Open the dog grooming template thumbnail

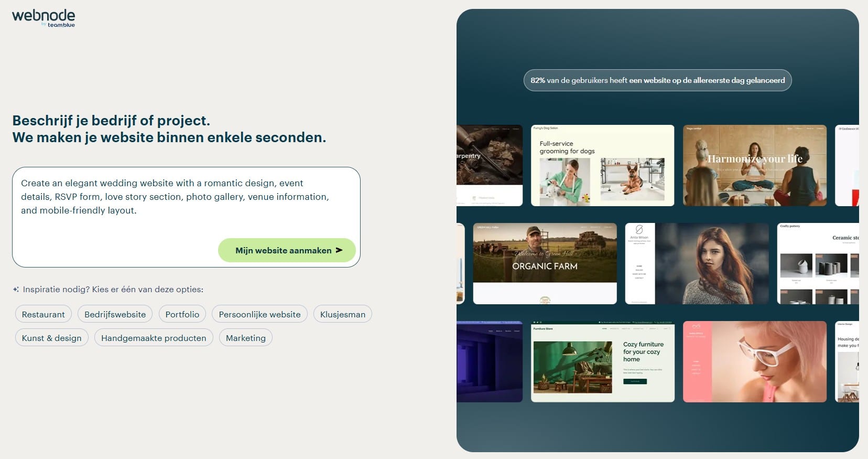click(602, 165)
